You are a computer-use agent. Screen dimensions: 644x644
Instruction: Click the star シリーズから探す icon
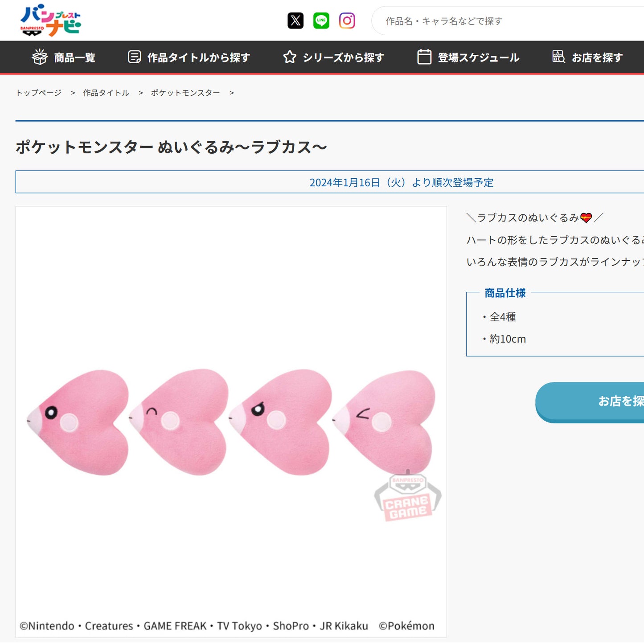(x=290, y=57)
